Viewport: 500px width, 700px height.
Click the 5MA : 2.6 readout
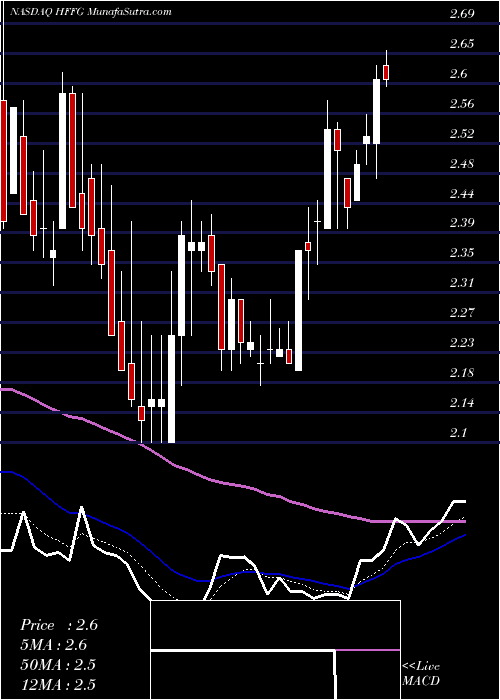pyautogui.click(x=54, y=645)
